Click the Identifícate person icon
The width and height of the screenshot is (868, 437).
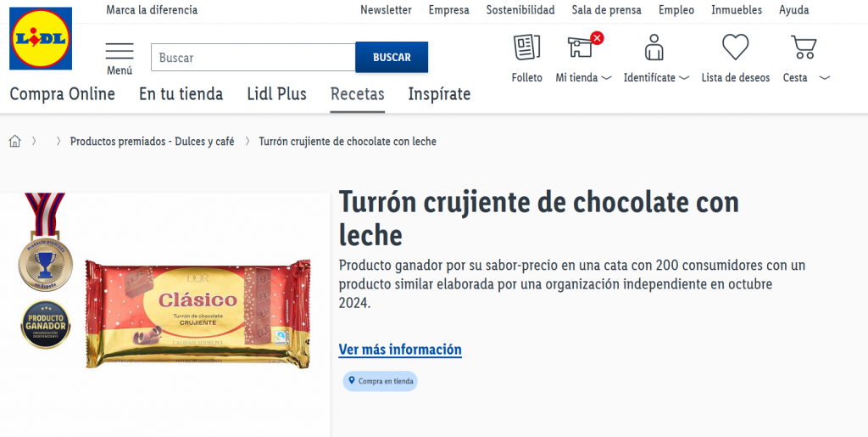[x=654, y=47]
